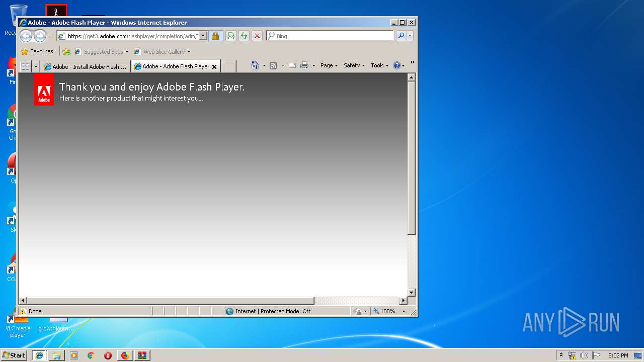Click the Show desktop button

pos(638,355)
